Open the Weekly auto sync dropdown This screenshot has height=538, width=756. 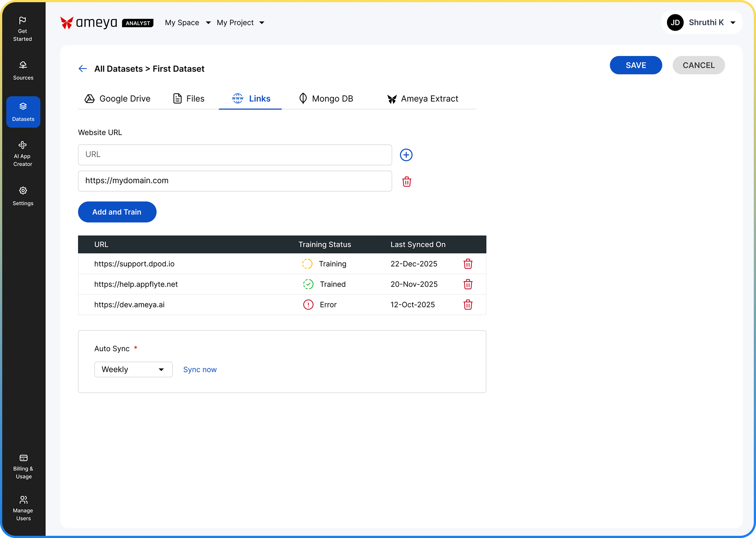pos(133,369)
